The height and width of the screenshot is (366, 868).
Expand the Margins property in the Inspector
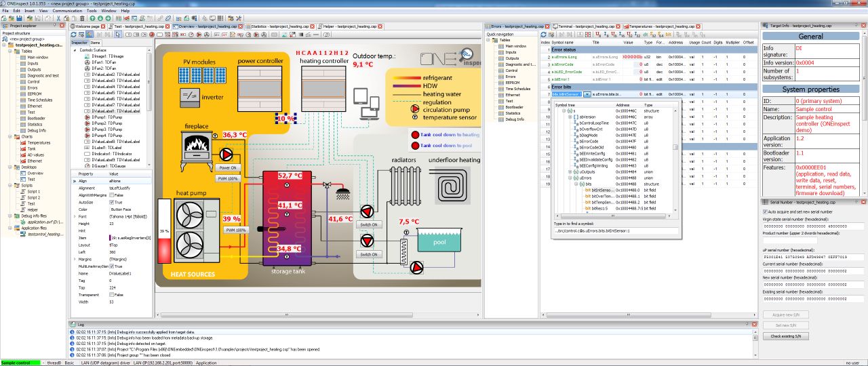pyautogui.click(x=75, y=259)
